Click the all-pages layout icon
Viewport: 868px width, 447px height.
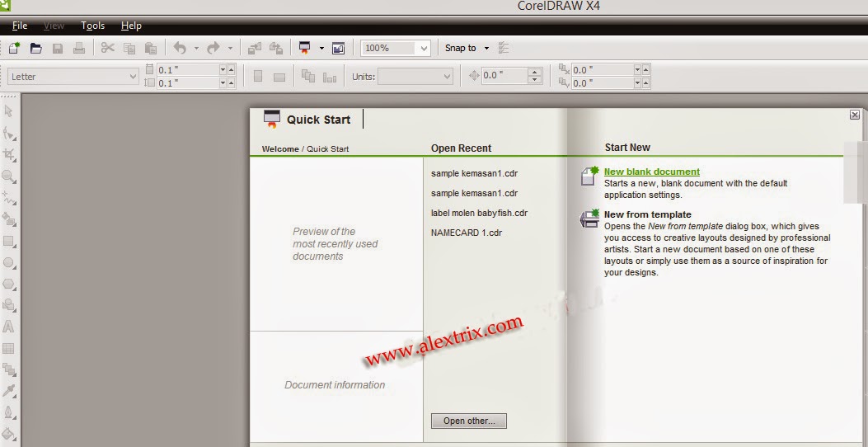[x=307, y=77]
